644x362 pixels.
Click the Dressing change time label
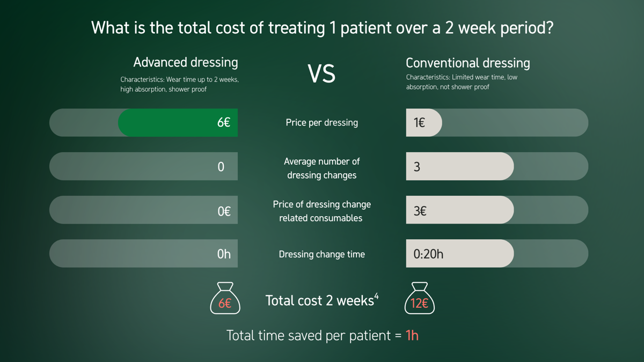click(x=321, y=254)
